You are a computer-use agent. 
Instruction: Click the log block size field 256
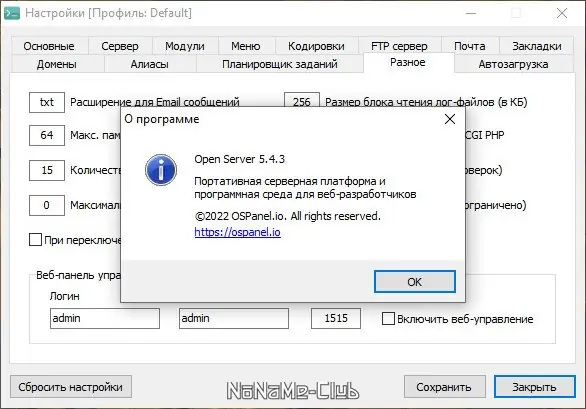pyautogui.click(x=302, y=100)
